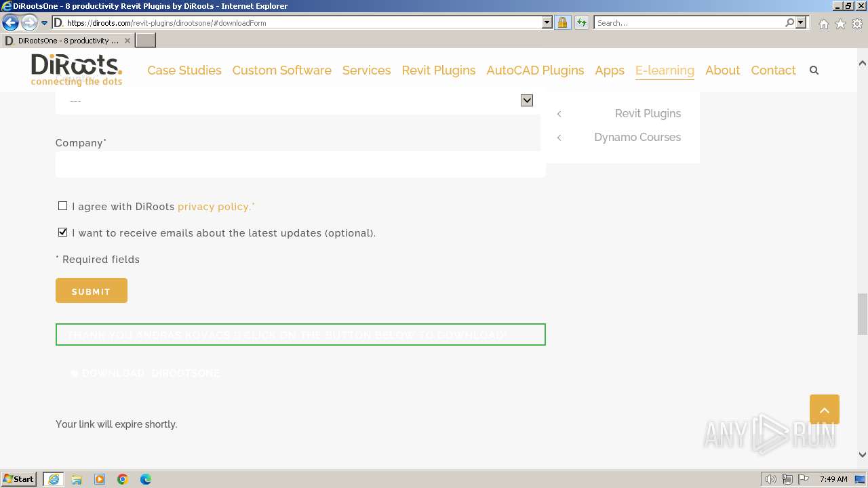Open Case Studies menu
The image size is (868, 488).
pos(184,70)
